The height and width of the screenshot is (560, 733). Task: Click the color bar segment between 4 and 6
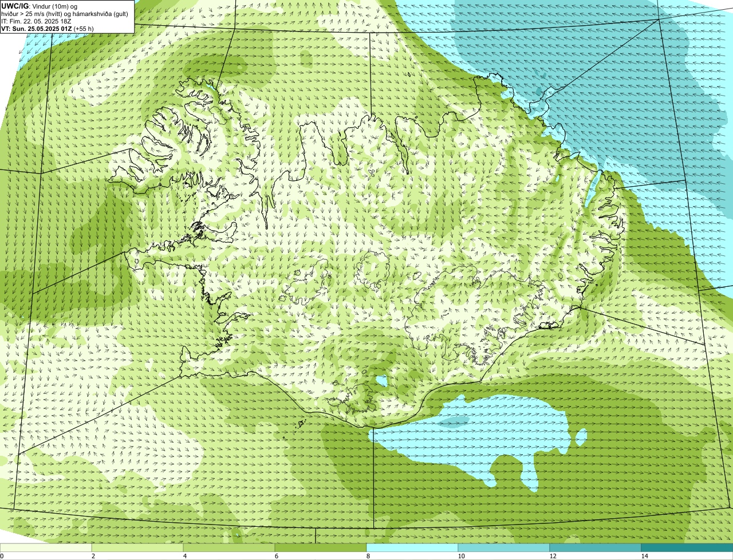(229, 548)
